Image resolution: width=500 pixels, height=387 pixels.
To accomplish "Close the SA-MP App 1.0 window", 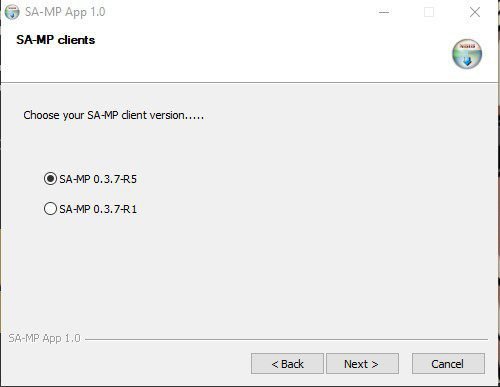I will click(475, 12).
